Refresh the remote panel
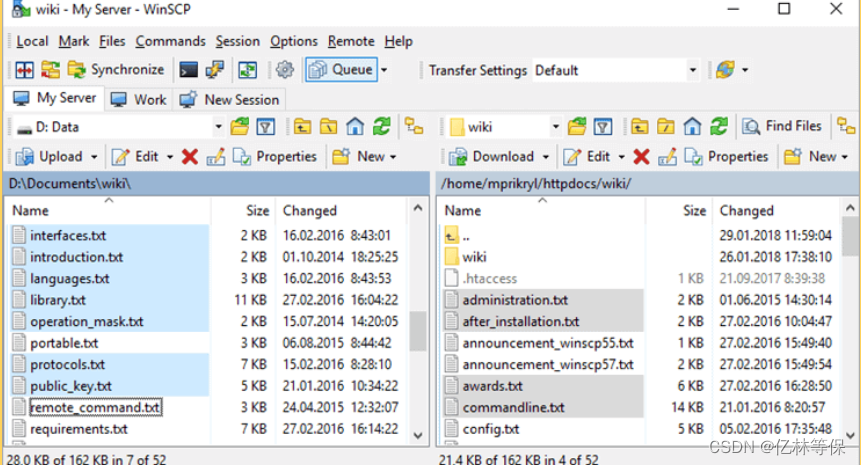Screen dimensions: 861x465 pyautogui.click(x=719, y=127)
